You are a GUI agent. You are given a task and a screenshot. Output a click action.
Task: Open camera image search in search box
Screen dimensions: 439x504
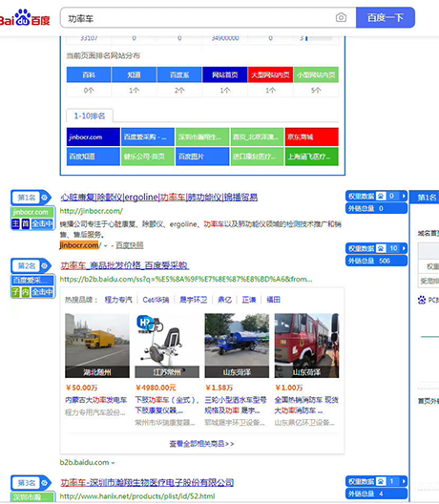click(x=341, y=17)
